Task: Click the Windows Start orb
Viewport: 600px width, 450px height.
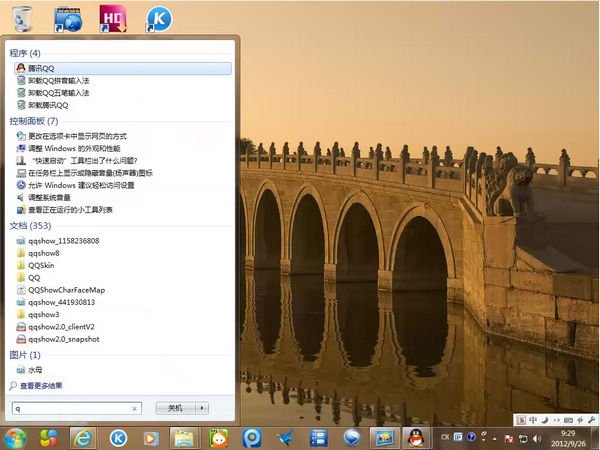Action: pos(15,437)
